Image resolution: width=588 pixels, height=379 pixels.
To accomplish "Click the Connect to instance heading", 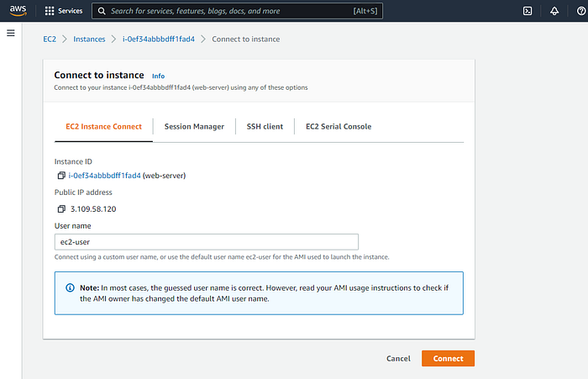I will (x=99, y=75).
